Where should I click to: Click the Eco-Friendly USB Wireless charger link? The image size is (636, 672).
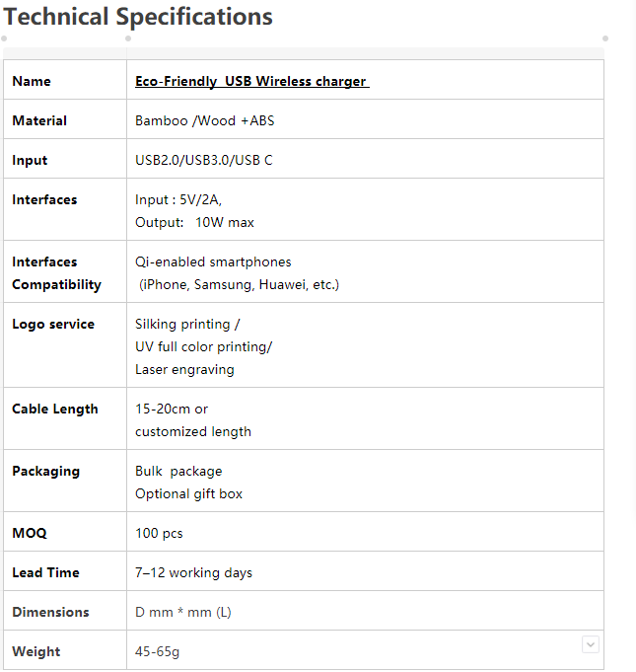click(x=251, y=81)
